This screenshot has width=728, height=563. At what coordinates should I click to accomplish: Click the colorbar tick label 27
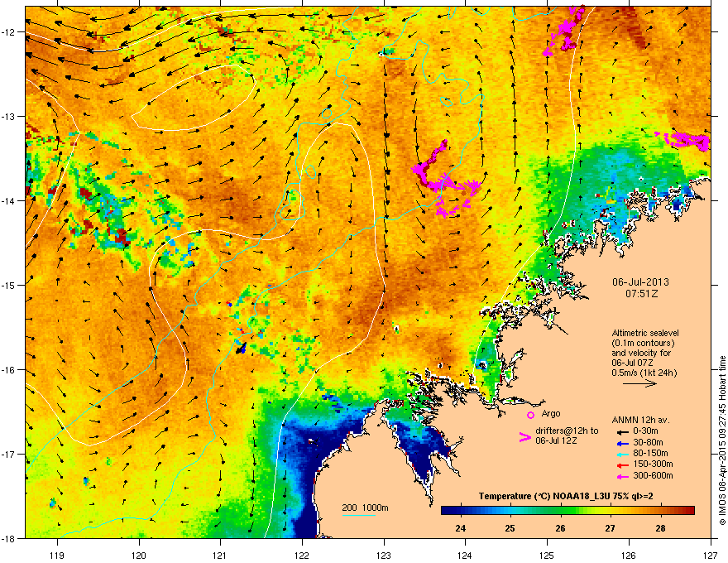tap(610, 528)
